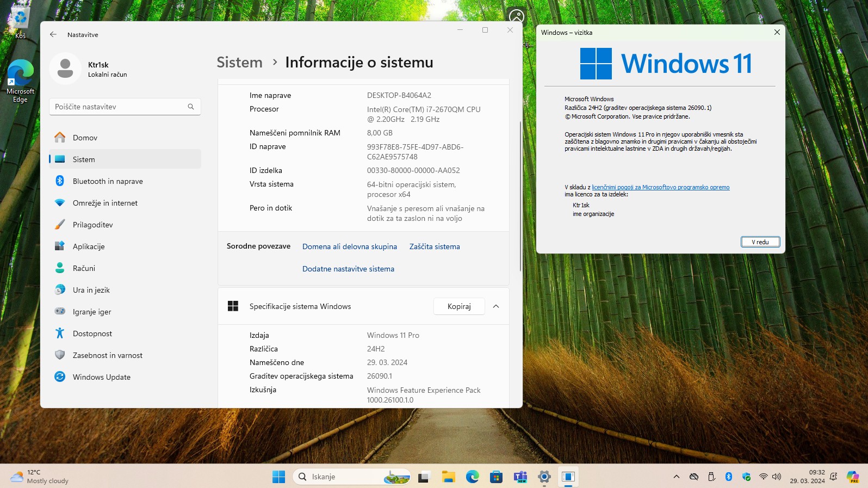Open the notification bell icon

[833, 477]
